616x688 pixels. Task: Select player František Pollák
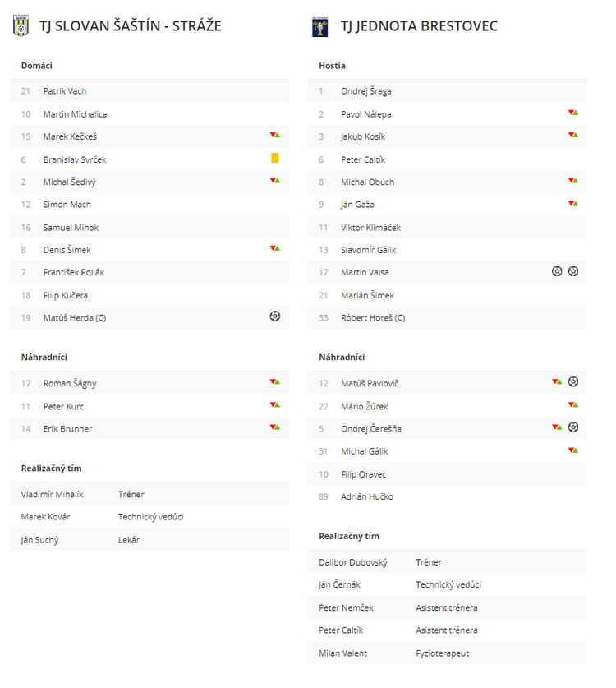(x=74, y=272)
